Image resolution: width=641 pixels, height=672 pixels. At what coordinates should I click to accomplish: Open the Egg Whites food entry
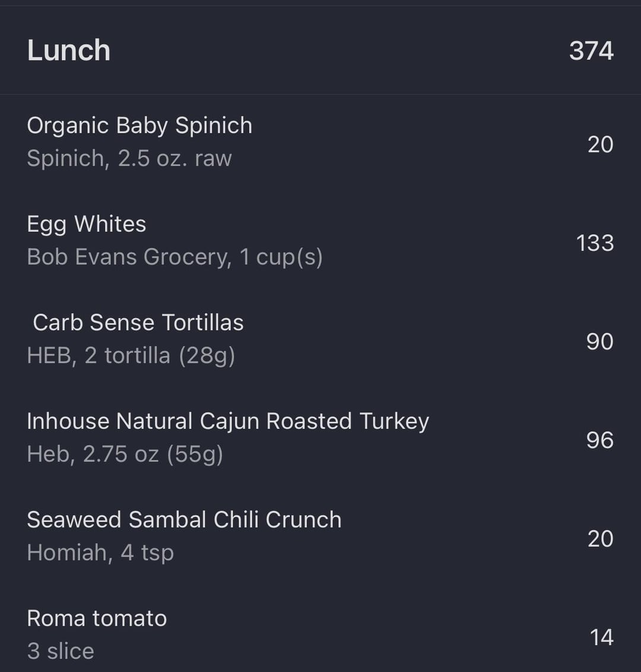coord(87,224)
